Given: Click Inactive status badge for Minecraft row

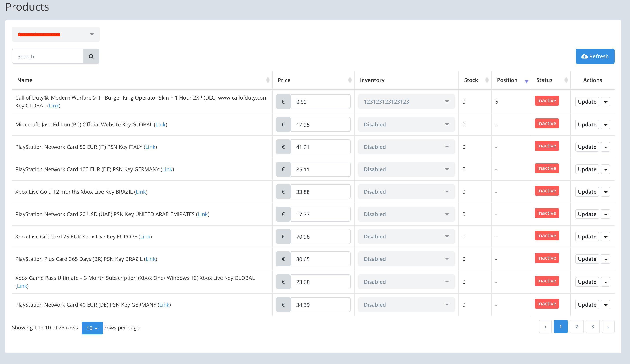Looking at the screenshot, I should pos(546,123).
